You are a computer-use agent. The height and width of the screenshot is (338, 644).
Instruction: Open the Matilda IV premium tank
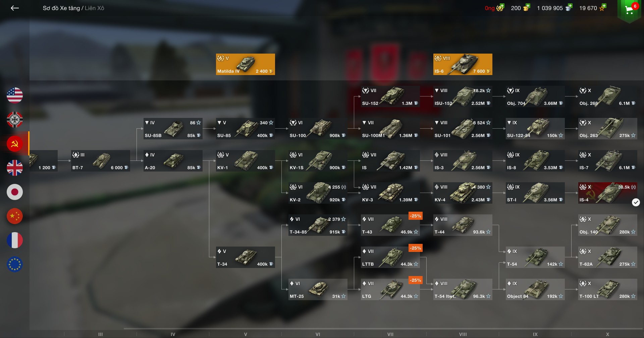pos(246,64)
